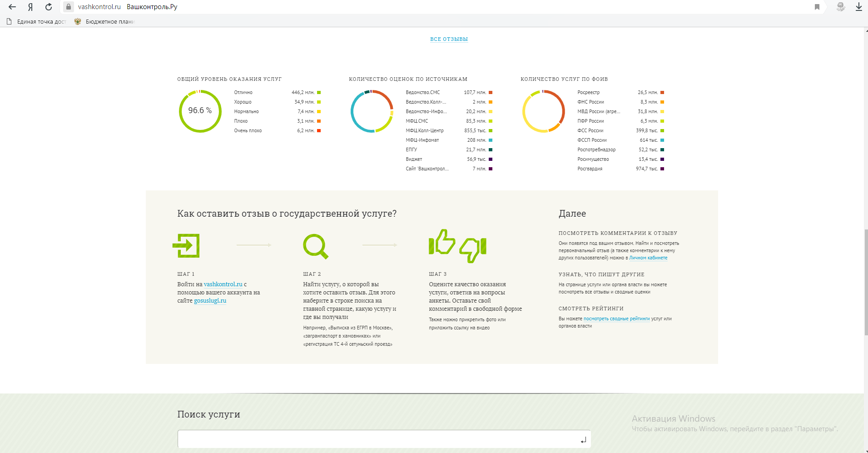This screenshot has width=868, height=453.
Task: Click the swatch beside МВД России
Action: point(662,111)
